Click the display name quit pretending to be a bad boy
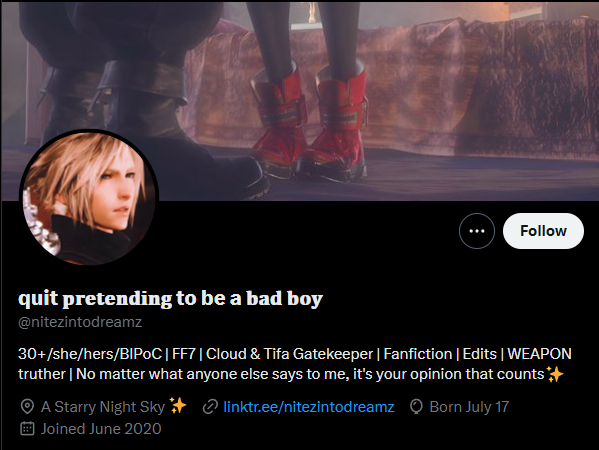Viewport: 599px width, 450px height. 170,298
